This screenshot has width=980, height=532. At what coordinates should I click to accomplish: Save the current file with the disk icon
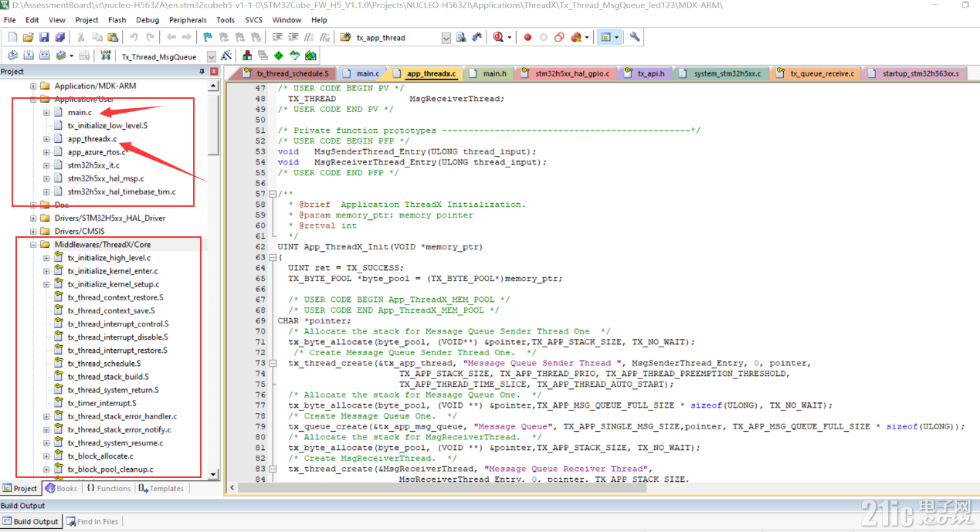coord(44,37)
